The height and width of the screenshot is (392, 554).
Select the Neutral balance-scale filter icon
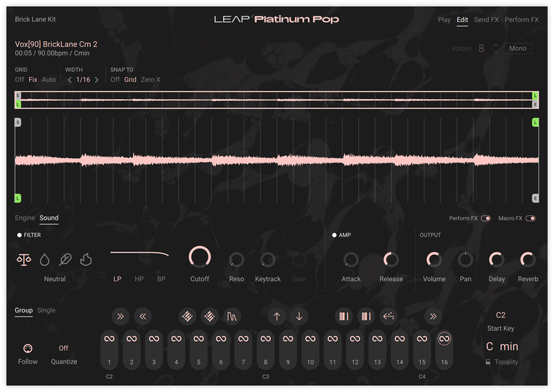pyautogui.click(x=24, y=260)
